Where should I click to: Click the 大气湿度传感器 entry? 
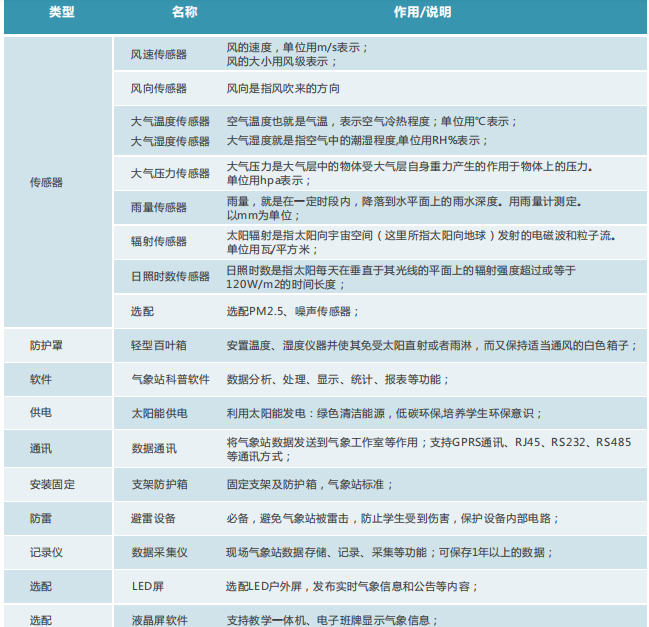170,142
